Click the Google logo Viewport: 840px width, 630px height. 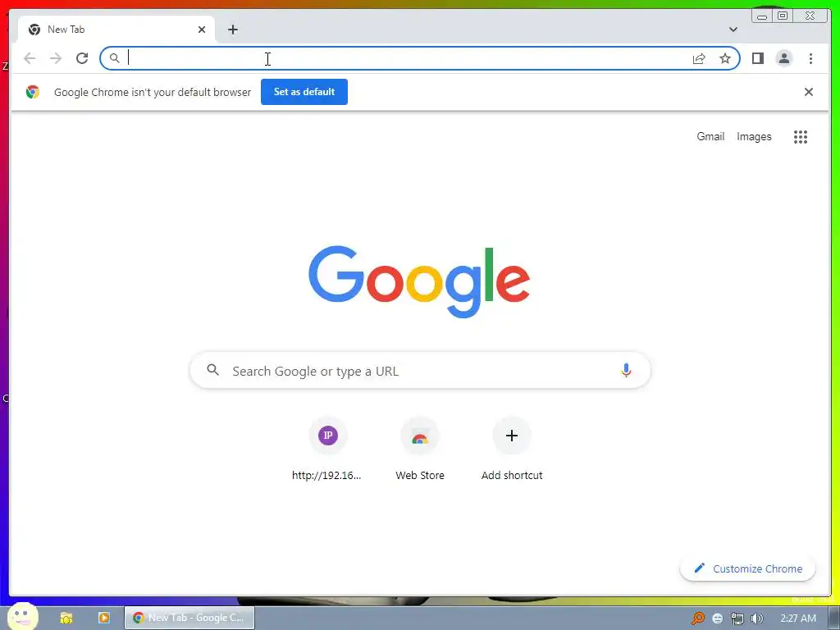(x=419, y=282)
